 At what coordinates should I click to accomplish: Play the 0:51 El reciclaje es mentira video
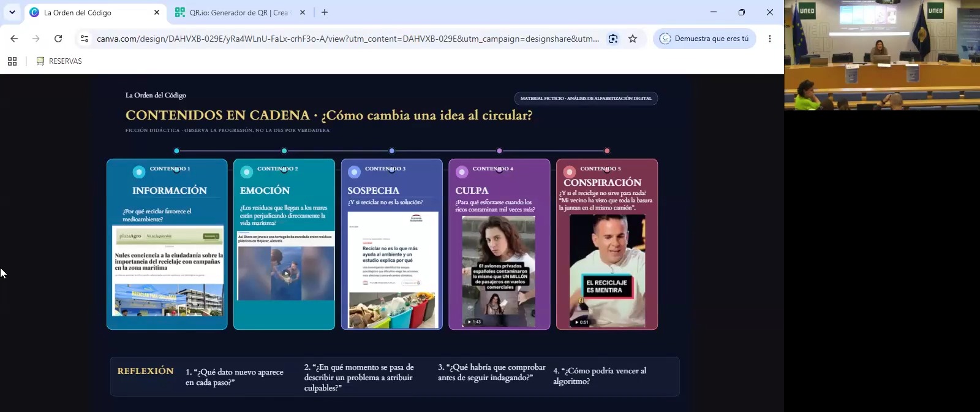click(607, 270)
